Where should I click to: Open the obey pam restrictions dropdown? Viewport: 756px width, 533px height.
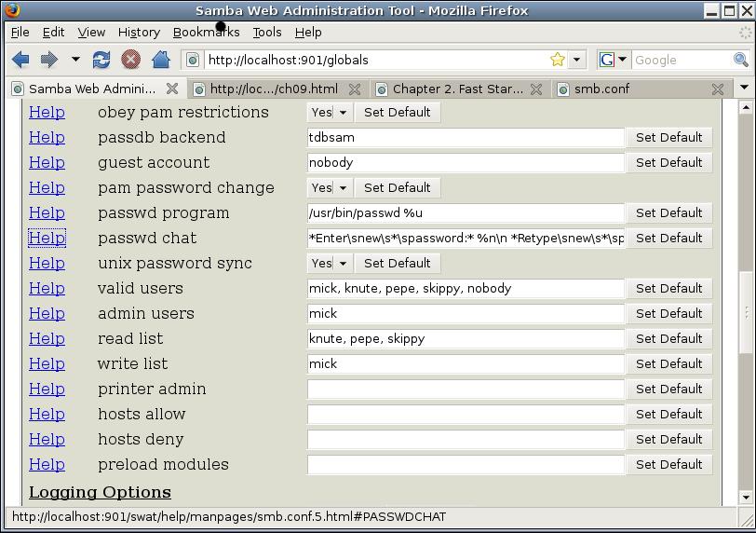pyautogui.click(x=330, y=112)
